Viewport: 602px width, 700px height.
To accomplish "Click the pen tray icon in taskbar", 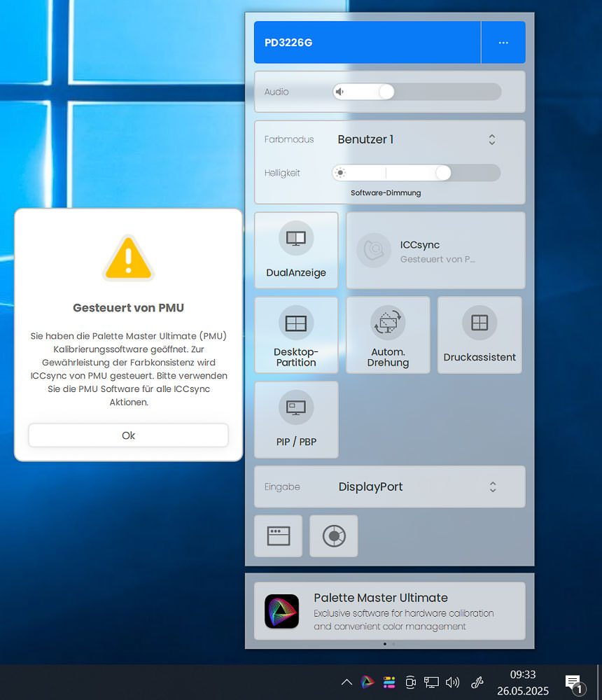I will 477,682.
